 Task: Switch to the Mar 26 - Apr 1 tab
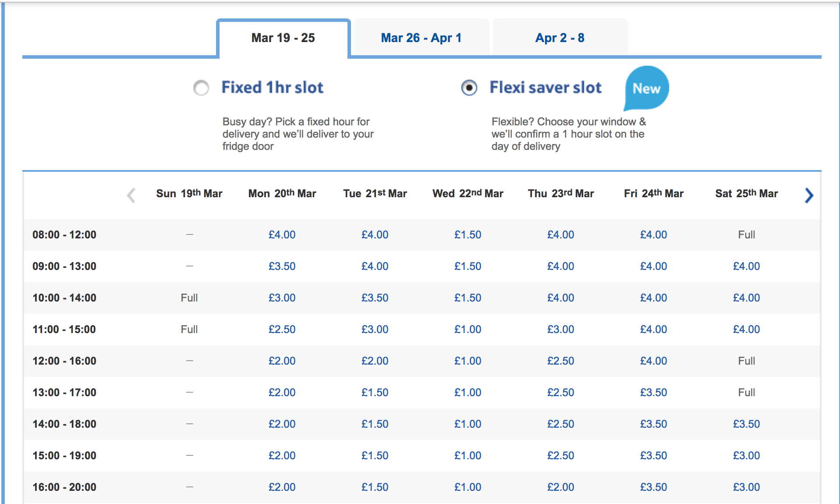point(421,38)
